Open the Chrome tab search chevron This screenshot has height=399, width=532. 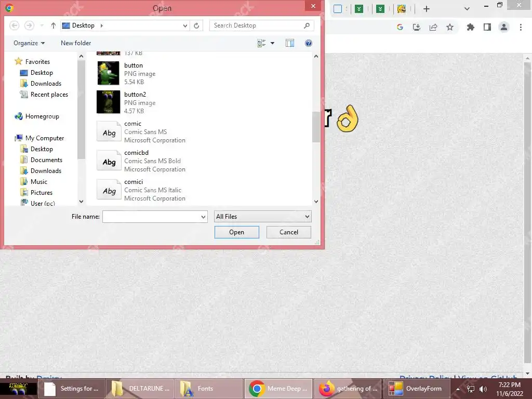[x=467, y=9]
